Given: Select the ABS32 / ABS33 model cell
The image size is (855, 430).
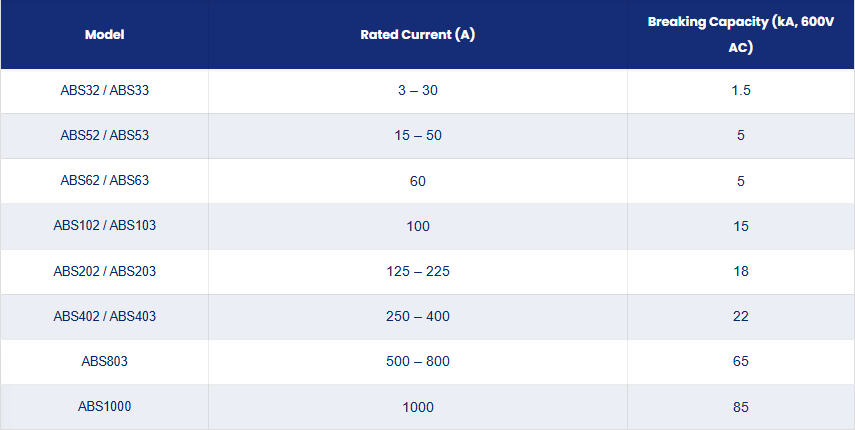Looking at the screenshot, I should 105,90.
